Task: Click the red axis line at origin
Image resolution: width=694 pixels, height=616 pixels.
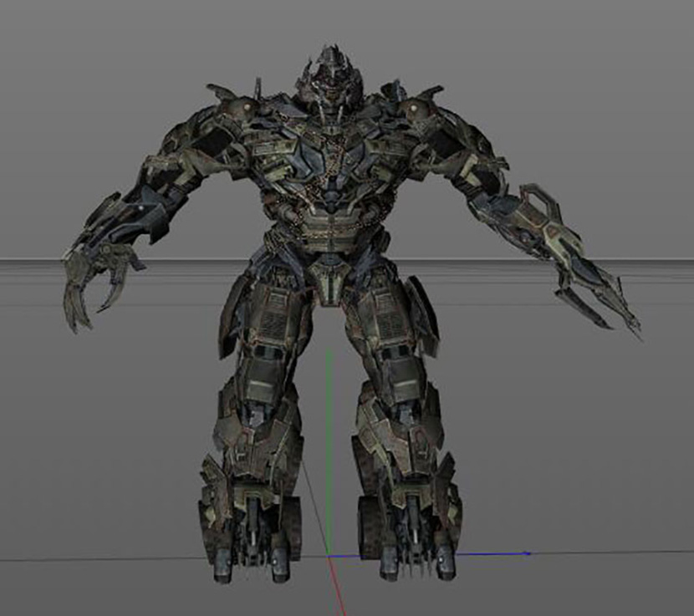Action: click(336, 587)
